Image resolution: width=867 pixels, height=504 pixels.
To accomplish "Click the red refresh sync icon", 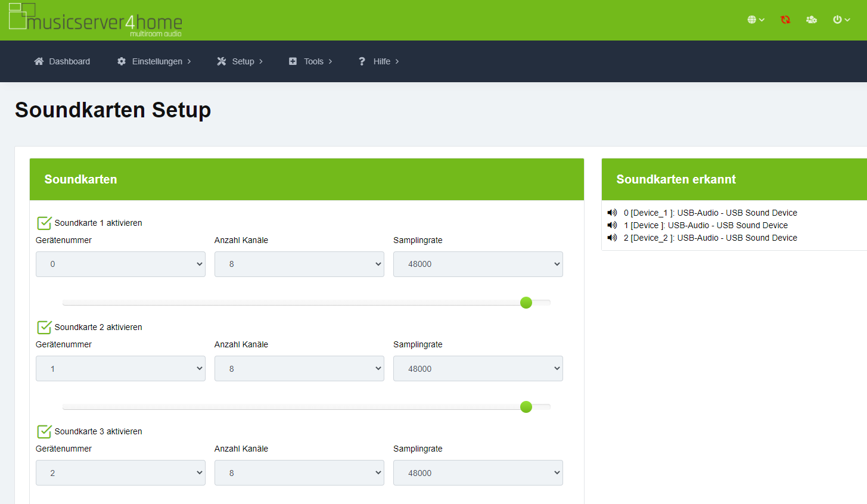I will [785, 20].
